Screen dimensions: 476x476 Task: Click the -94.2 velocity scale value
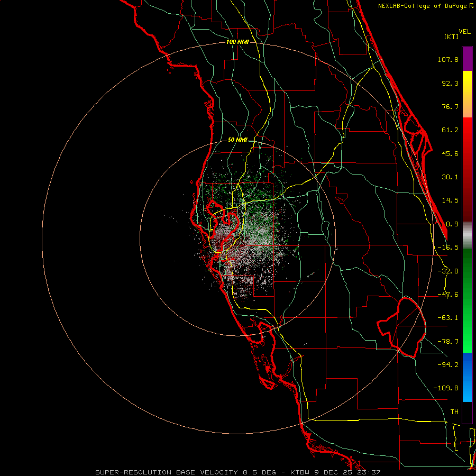(448, 364)
